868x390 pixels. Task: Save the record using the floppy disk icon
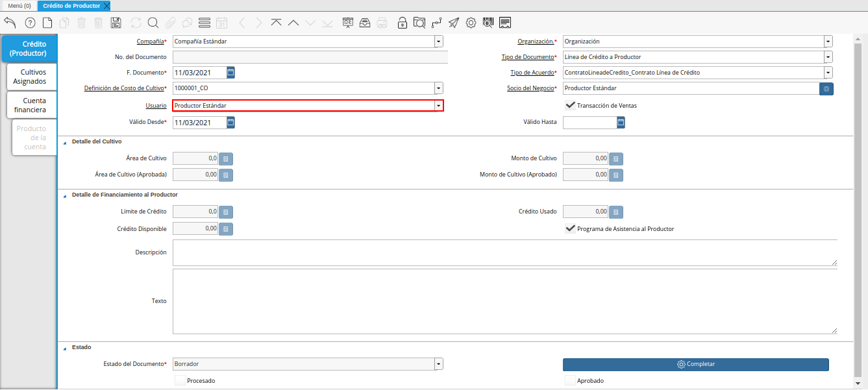tap(116, 23)
